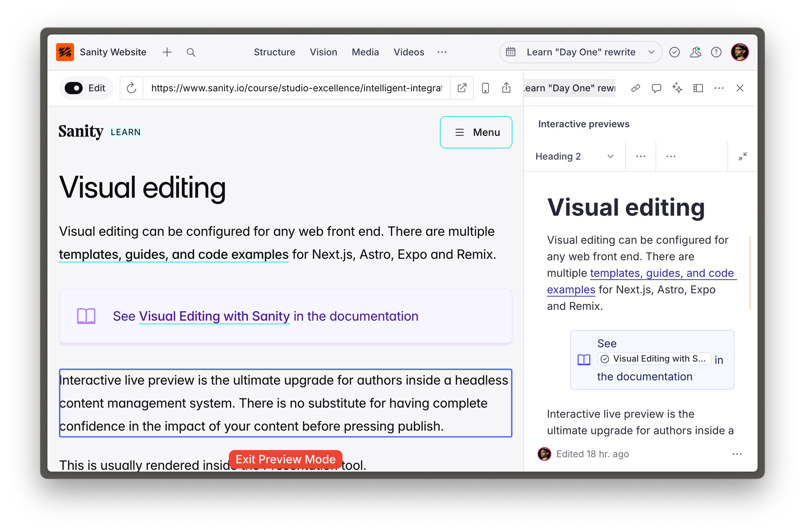
Task: Open the user avatar menu
Action: click(x=740, y=52)
